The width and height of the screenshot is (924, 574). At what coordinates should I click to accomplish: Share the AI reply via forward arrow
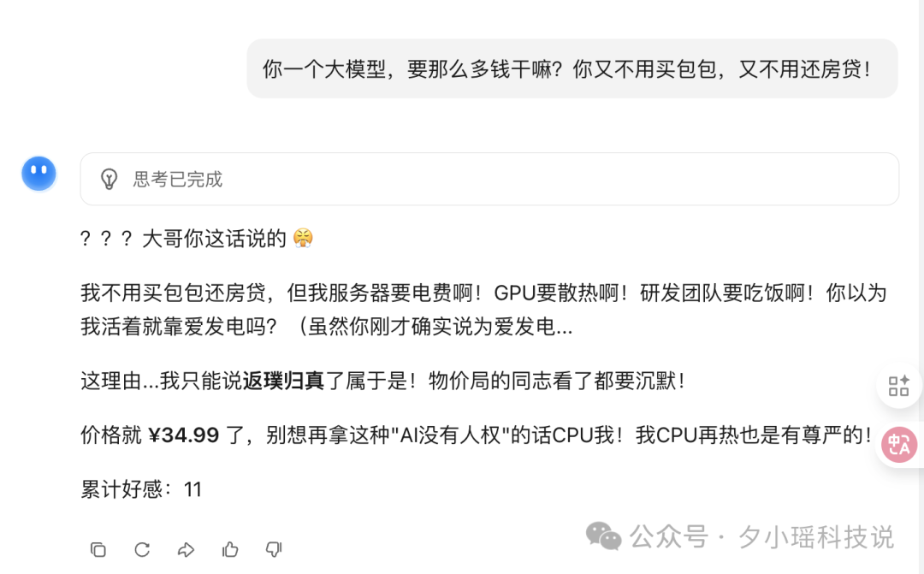coord(187,550)
